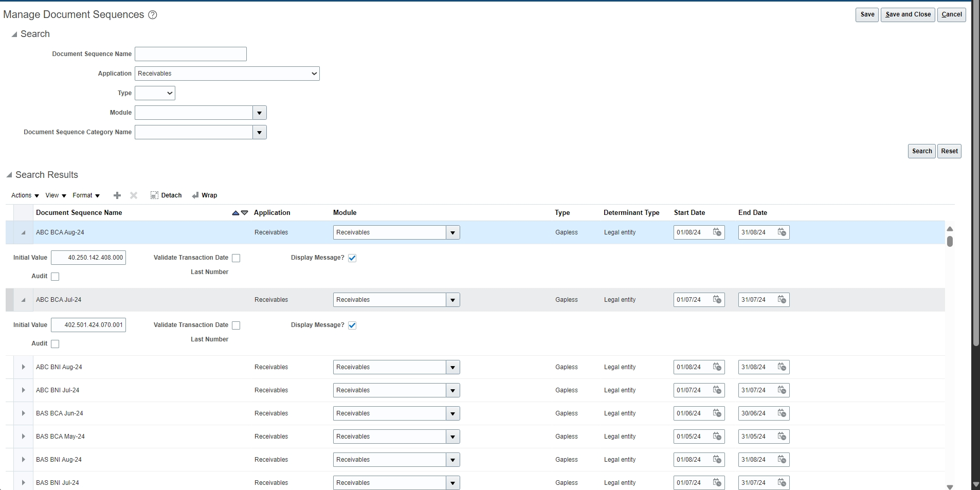Open the Actions menu
Screen dimensions: 980x490
24,195
